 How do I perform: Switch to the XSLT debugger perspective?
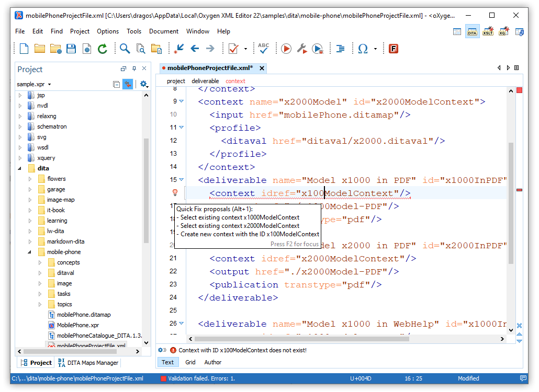[488, 31]
